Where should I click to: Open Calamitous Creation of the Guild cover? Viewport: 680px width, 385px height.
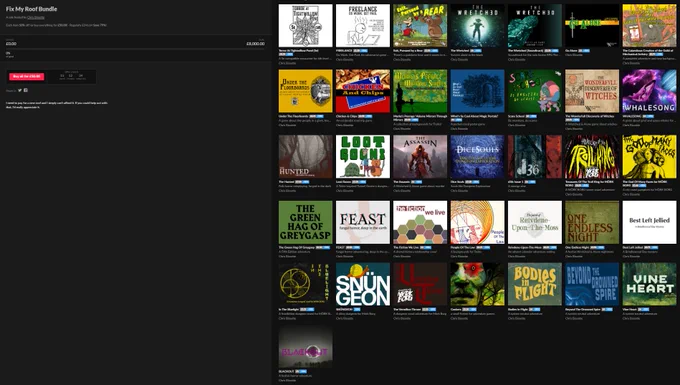pyautogui.click(x=649, y=26)
